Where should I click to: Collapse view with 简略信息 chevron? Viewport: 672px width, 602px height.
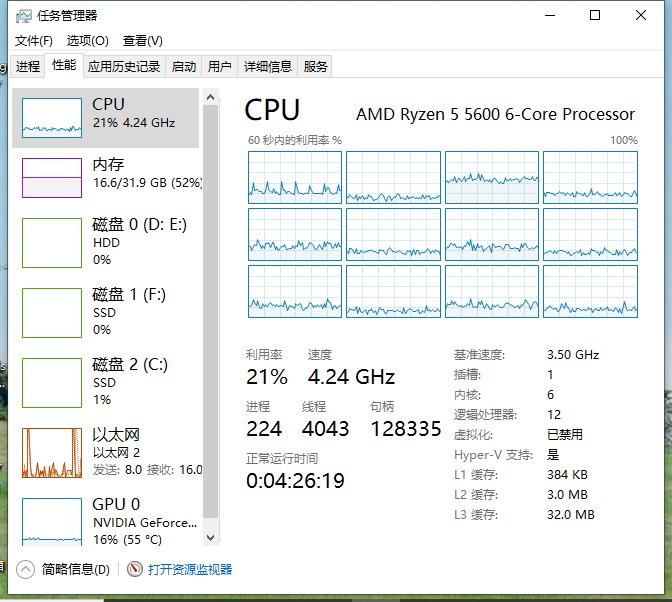coord(26,569)
